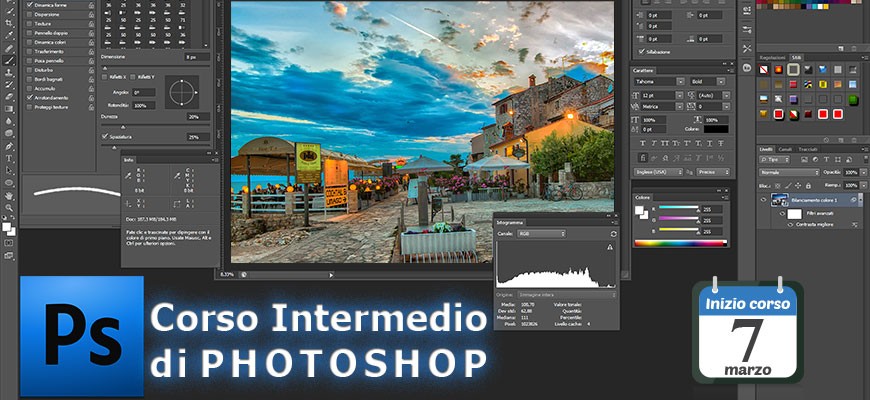
Task: Refresh the histogram with circular arrows icon
Action: point(614,234)
